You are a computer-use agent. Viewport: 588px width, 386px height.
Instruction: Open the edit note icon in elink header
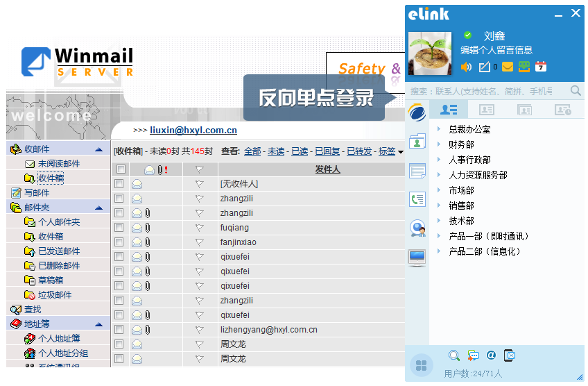[x=485, y=67]
